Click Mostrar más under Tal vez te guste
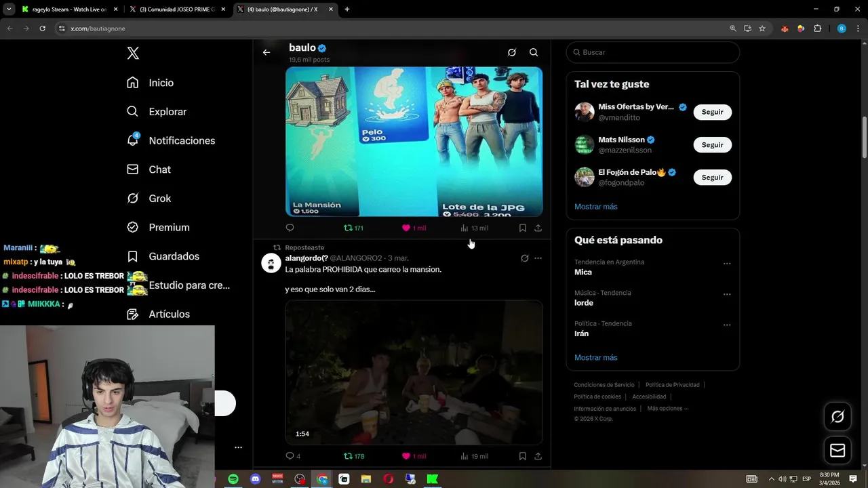The image size is (868, 488). [595, 207]
